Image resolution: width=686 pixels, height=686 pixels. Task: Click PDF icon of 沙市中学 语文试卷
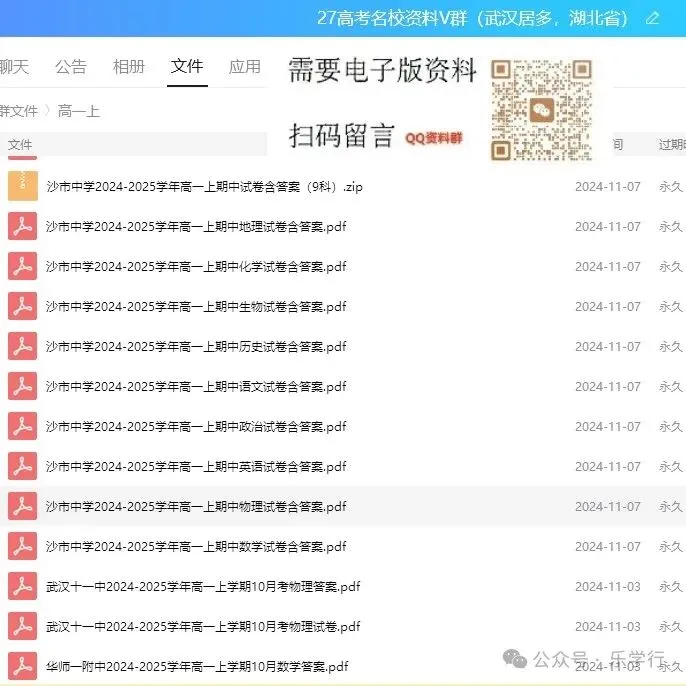click(x=22, y=386)
